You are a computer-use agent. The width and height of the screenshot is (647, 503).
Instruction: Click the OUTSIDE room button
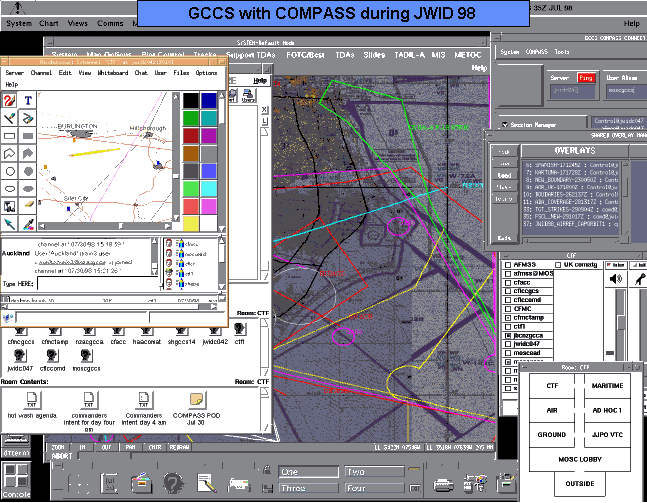[580, 484]
